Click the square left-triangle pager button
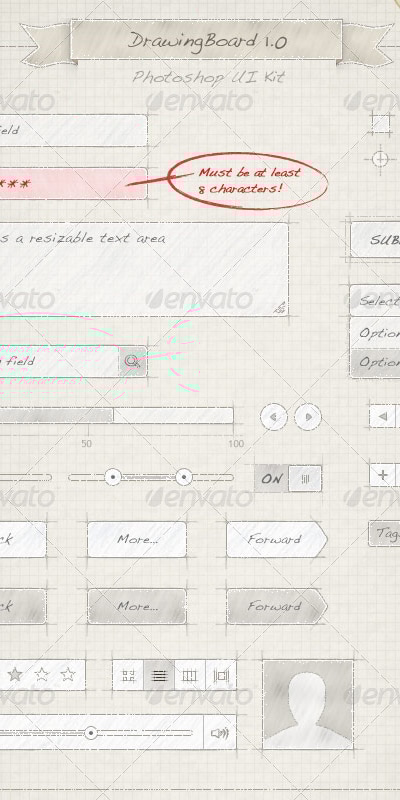Screen dimensions: 400x800 382,416
